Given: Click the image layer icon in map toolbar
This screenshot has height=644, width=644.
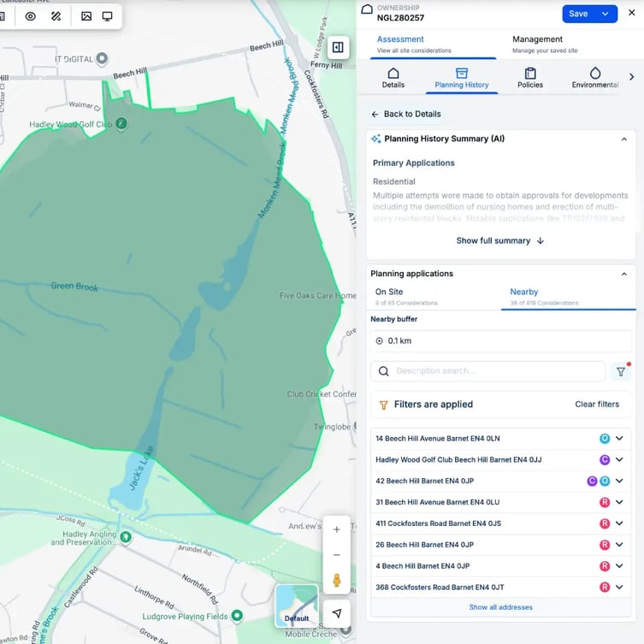Looking at the screenshot, I should [86, 16].
